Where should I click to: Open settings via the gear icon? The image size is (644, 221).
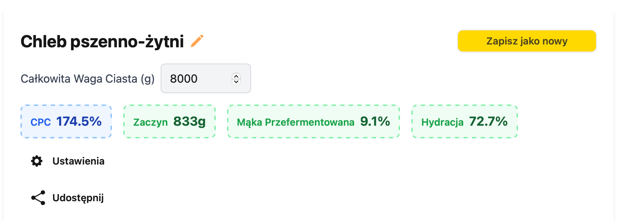point(37,161)
